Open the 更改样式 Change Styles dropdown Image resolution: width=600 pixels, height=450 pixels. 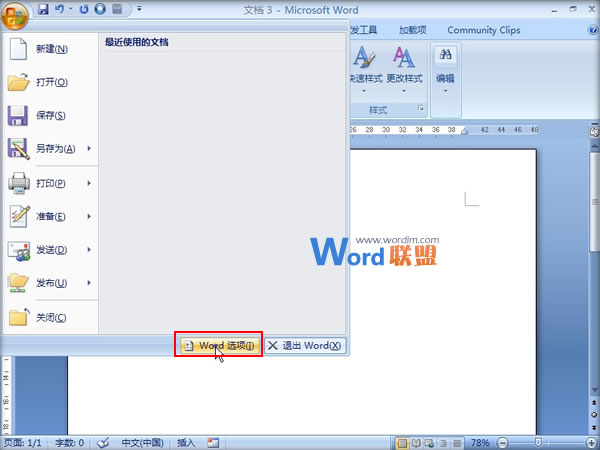tap(404, 71)
